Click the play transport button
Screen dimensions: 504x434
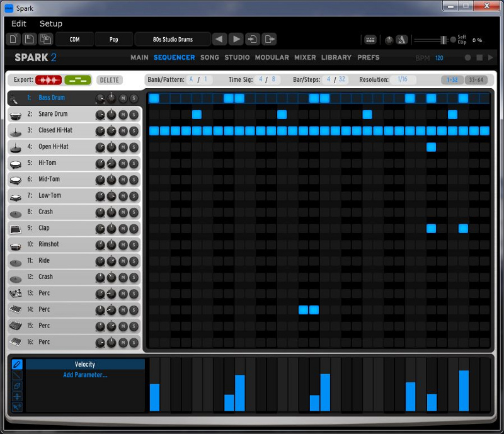[491, 57]
